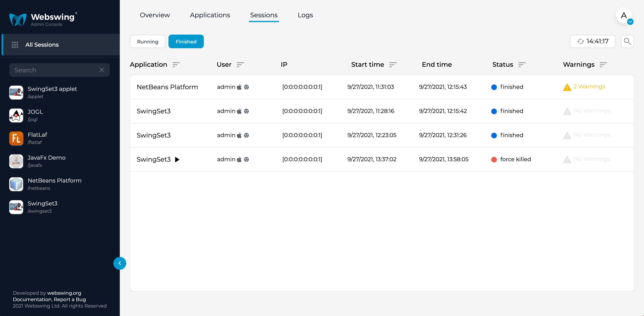Screen dimensions: 644x316
Task: Click the red force killed status dot
Action: (x=494, y=159)
